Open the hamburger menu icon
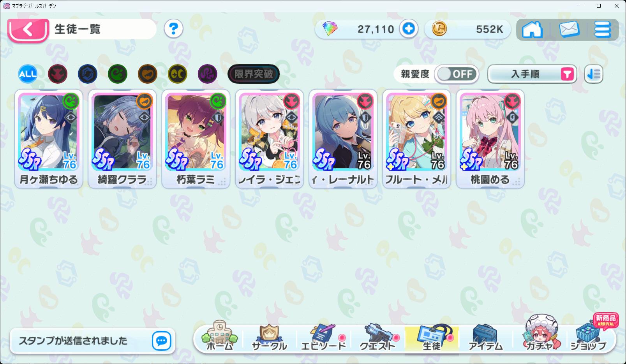Image resolution: width=626 pixels, height=364 pixels. pyautogui.click(x=602, y=29)
